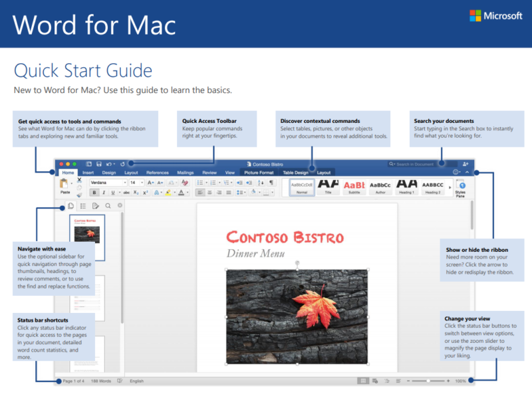Click the Share person icon near search
532x410 pixels.
465,163
